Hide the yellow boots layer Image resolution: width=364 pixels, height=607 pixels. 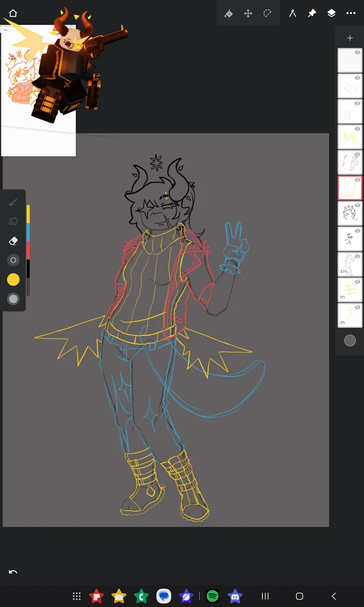click(358, 129)
